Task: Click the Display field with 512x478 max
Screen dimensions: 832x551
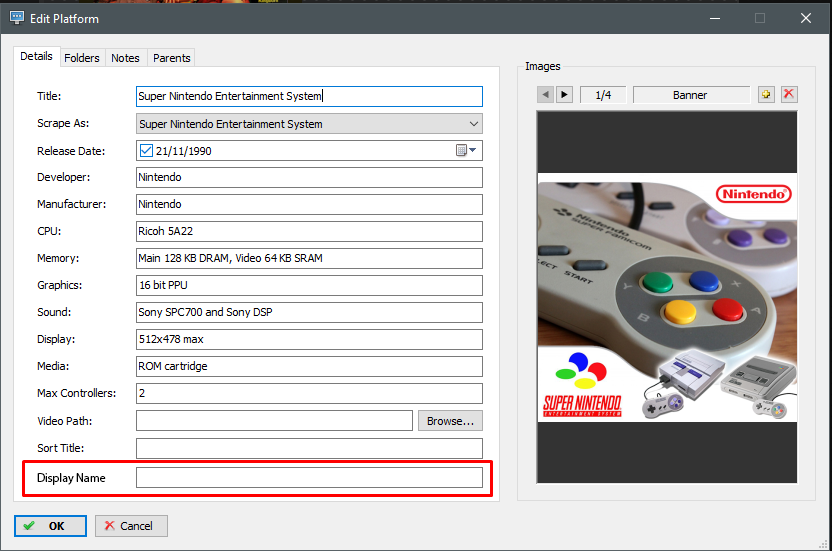Action: 309,340
